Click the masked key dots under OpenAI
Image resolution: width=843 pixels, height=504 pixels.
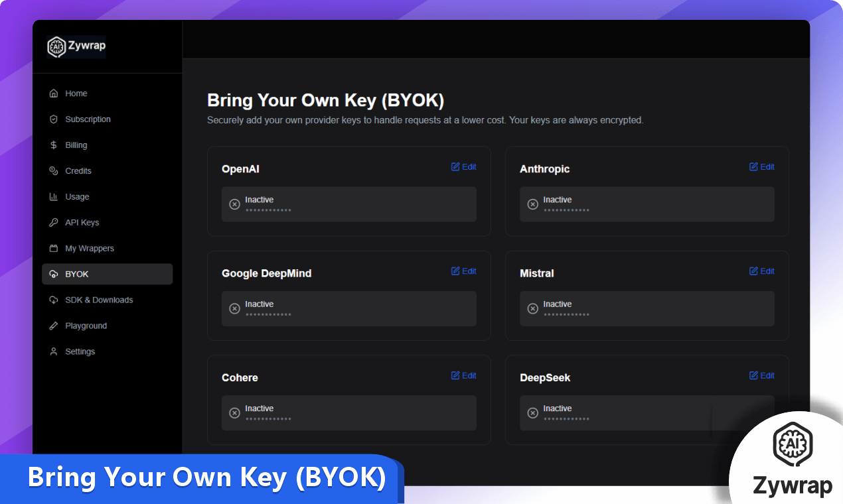268,210
